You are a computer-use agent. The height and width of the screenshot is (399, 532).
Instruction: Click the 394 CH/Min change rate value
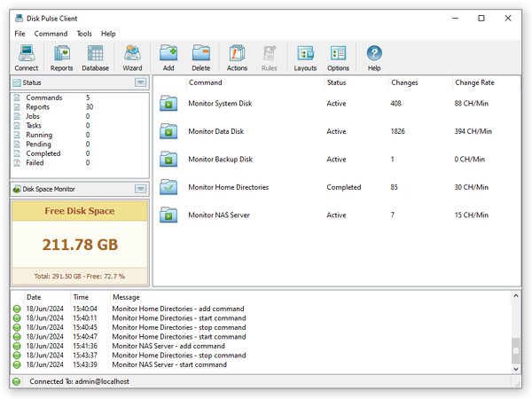473,131
